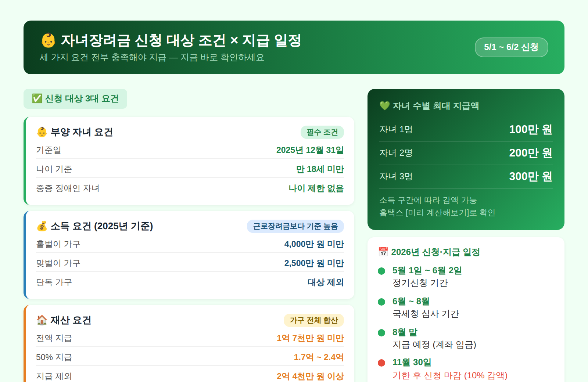Screen dimensions: 588x382
Task: Expand the 근로장려금보다 기준 높음 badge
Action: coord(295,227)
